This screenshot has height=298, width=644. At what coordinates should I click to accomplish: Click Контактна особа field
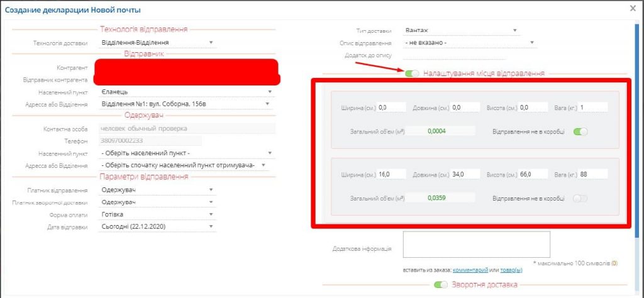click(187, 128)
